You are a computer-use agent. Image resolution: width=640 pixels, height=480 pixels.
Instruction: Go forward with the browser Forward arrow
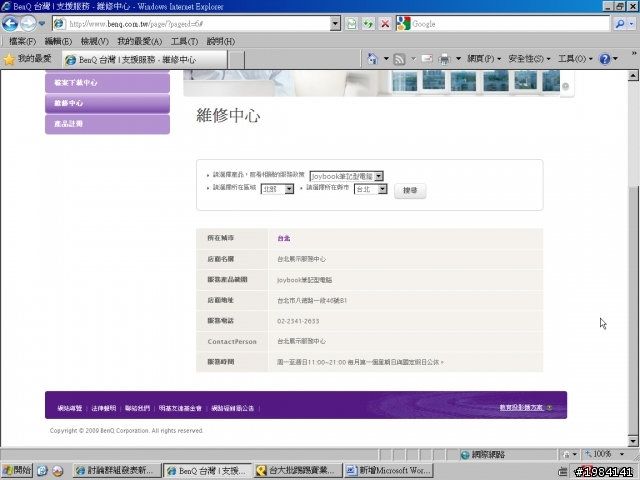tap(28, 24)
